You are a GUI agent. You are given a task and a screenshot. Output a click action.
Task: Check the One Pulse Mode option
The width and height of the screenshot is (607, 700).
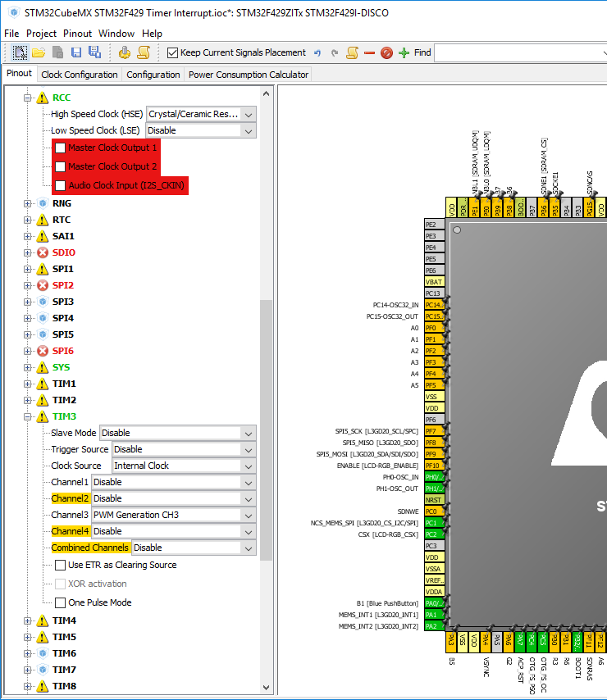point(61,602)
